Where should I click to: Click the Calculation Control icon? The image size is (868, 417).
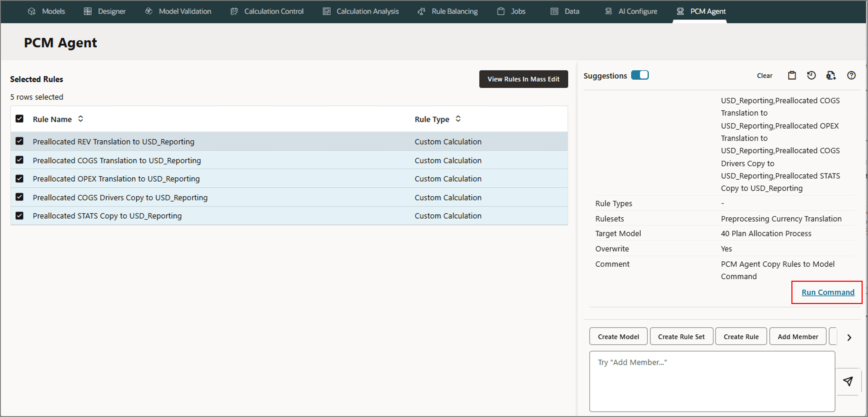tap(234, 12)
